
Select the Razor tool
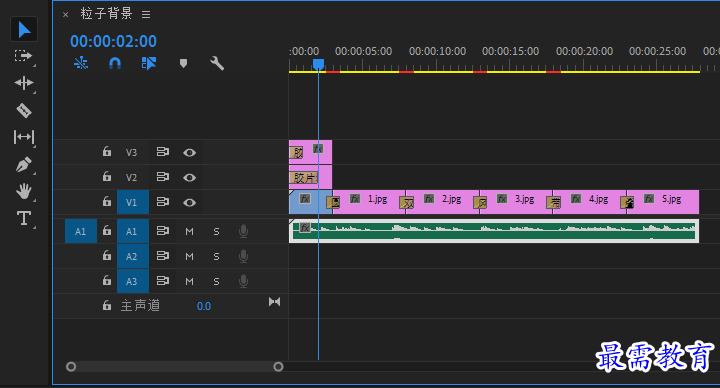[x=23, y=110]
